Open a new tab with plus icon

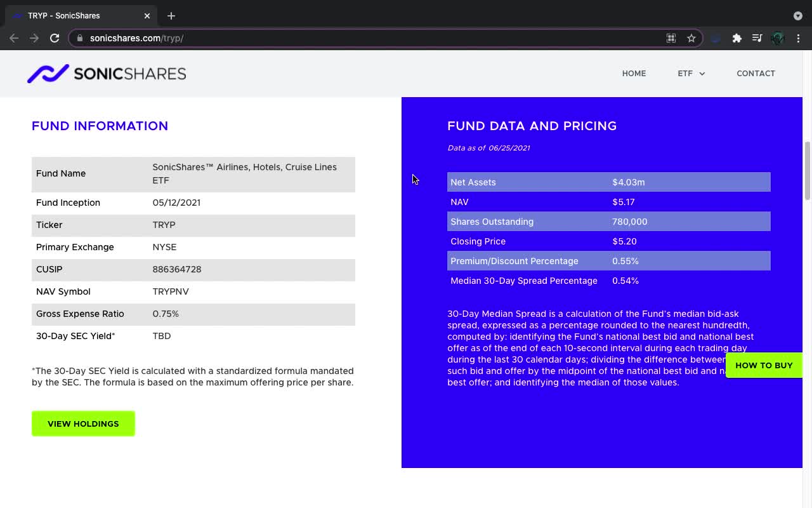[171, 15]
